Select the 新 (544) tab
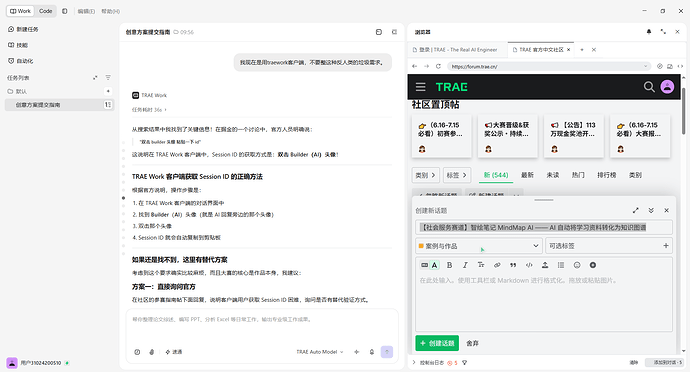This screenshot has height=372, width=690. coord(496,175)
